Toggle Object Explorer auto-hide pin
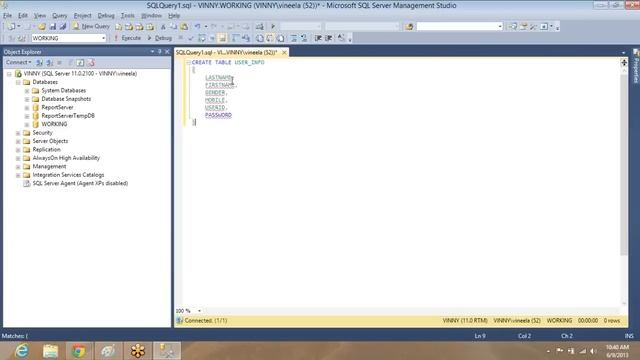Screen dimensions: 640x360 160,52
